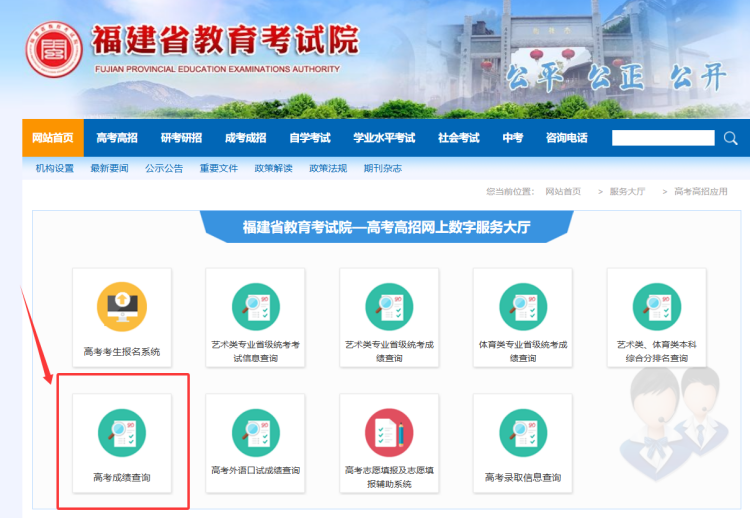Open the 社会考试 nav tab
The width and height of the screenshot is (750, 518).
point(459,138)
